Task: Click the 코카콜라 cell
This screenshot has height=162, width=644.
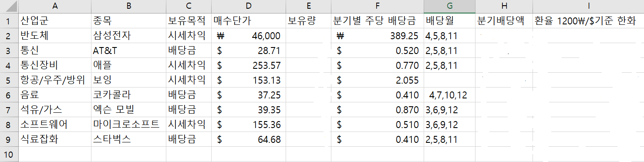Action: point(129,94)
